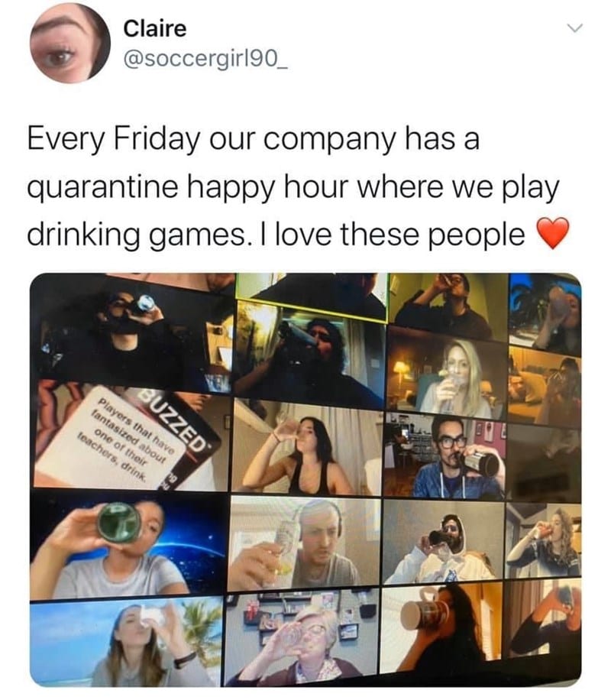Click the yellow-highlighted active speaker tile
611x700 pixels.
point(312,296)
